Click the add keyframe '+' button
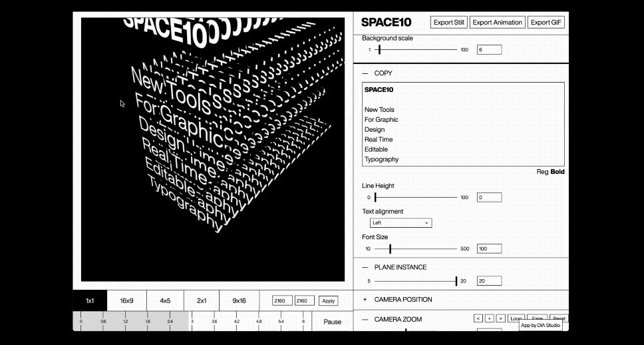Screen dimensions: 644x345 490,318
